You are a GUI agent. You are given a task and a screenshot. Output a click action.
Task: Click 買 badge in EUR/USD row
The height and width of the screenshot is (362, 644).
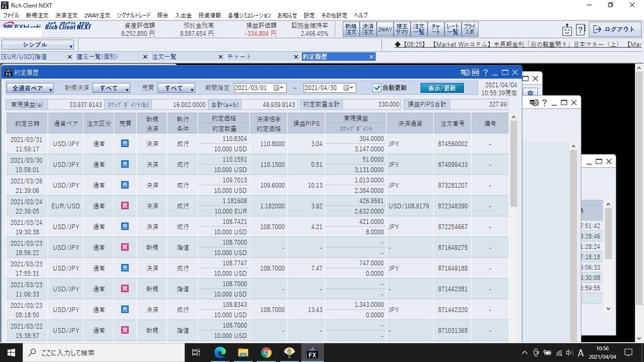tap(125, 206)
